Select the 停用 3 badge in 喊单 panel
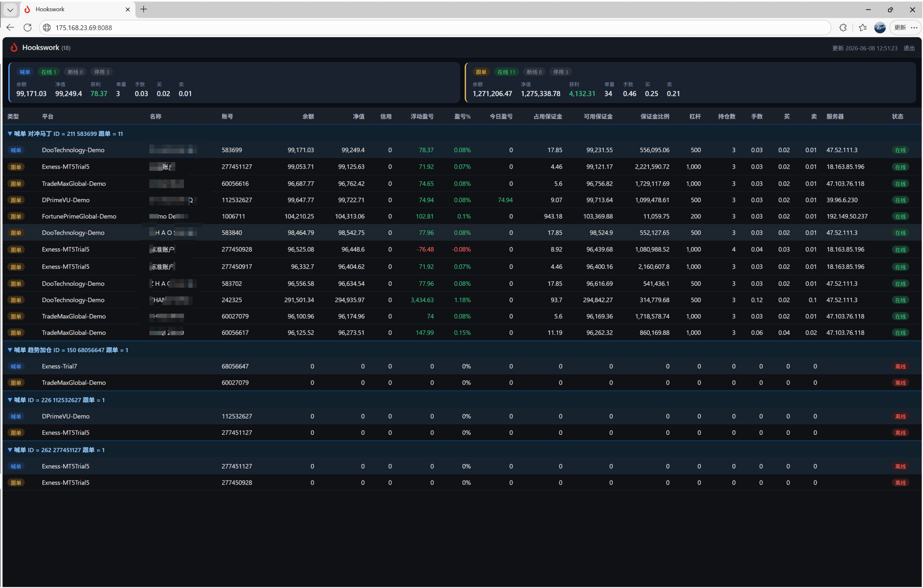923x588 pixels. (102, 72)
